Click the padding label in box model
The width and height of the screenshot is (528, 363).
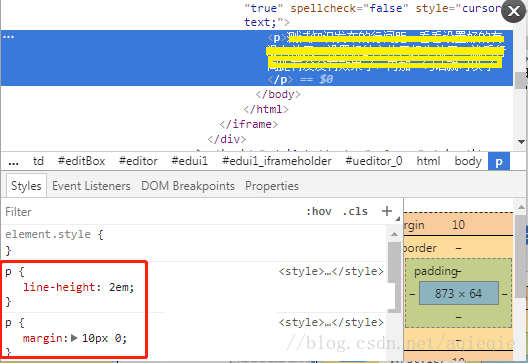[436, 271]
